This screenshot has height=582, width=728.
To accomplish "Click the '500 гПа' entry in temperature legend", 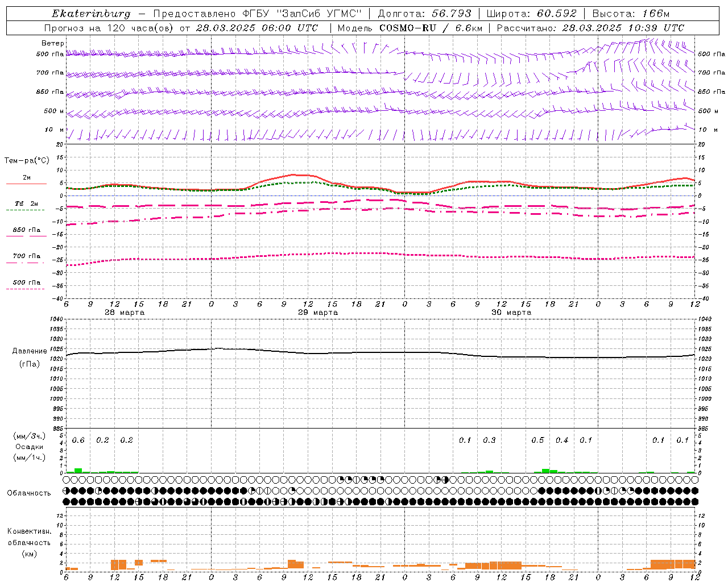I will (x=26, y=282).
